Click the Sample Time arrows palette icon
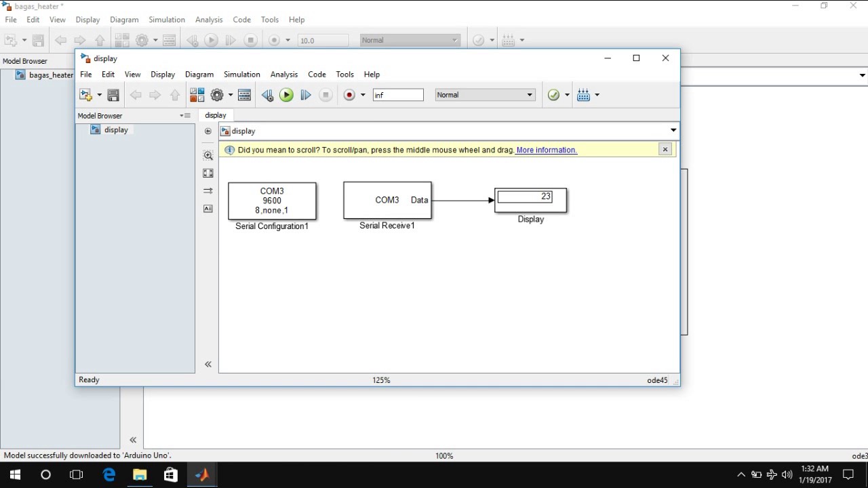Image resolution: width=868 pixels, height=488 pixels. 208,191
